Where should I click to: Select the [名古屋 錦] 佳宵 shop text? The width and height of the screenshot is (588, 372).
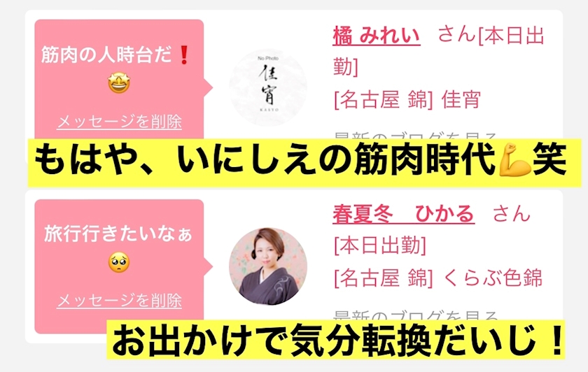[407, 100]
